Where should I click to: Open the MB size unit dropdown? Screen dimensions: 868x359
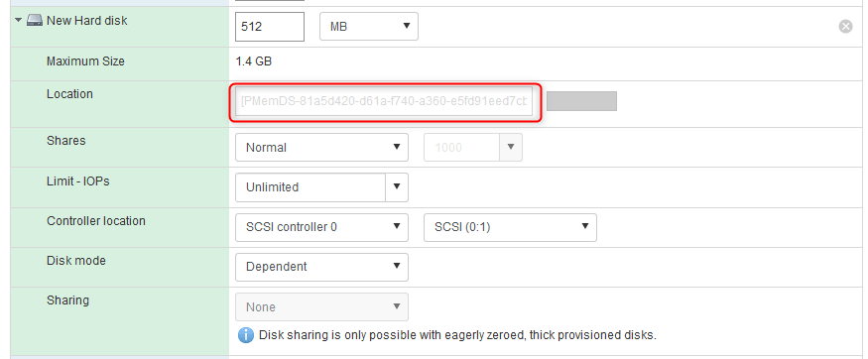[369, 26]
